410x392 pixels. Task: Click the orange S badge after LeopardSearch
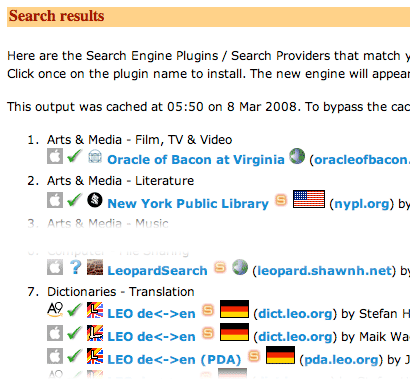[220, 267]
